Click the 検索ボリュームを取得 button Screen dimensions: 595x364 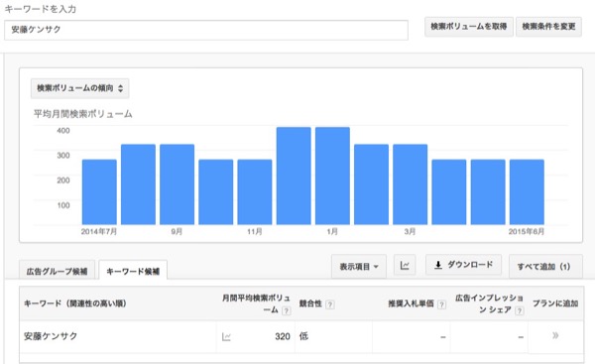(469, 27)
